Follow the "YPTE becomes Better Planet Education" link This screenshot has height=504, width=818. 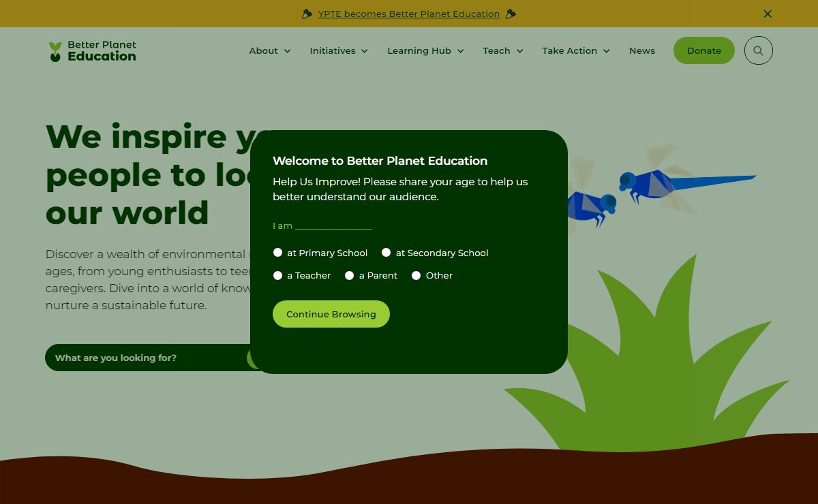409,14
